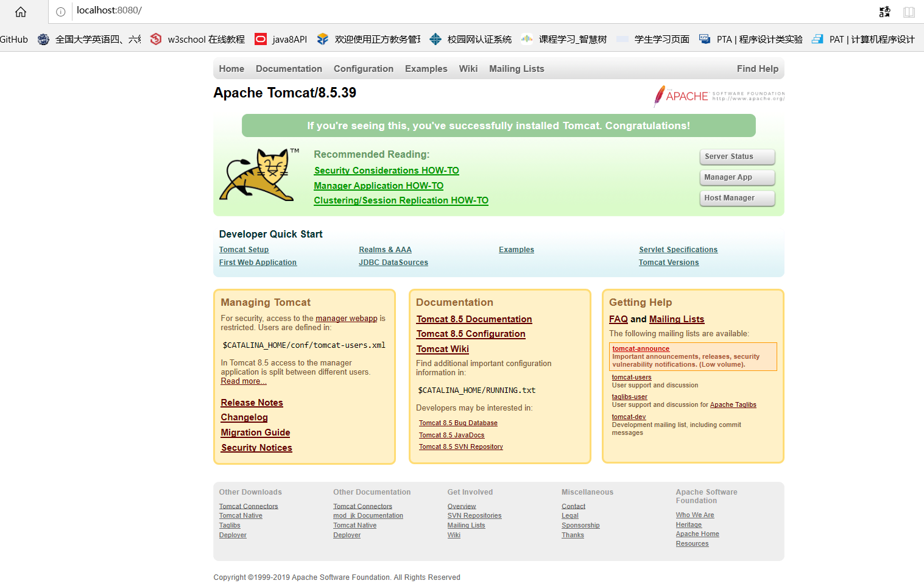Click the translate icon in the address bar
This screenshot has height=586, width=924.
tap(885, 12)
